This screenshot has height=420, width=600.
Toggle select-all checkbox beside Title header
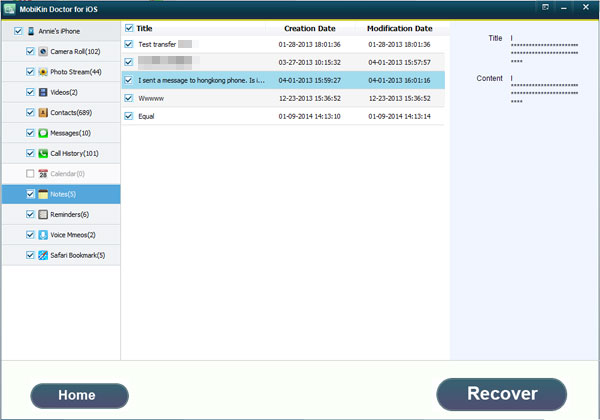[x=129, y=28]
